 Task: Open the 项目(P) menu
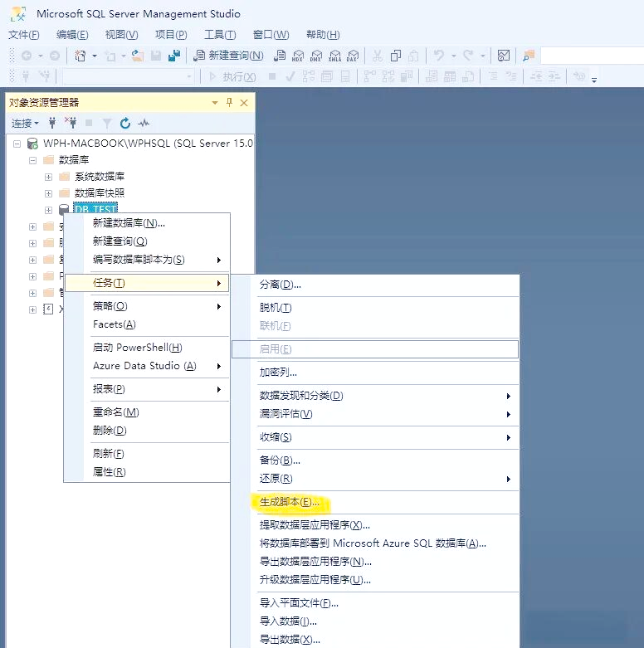(171, 35)
